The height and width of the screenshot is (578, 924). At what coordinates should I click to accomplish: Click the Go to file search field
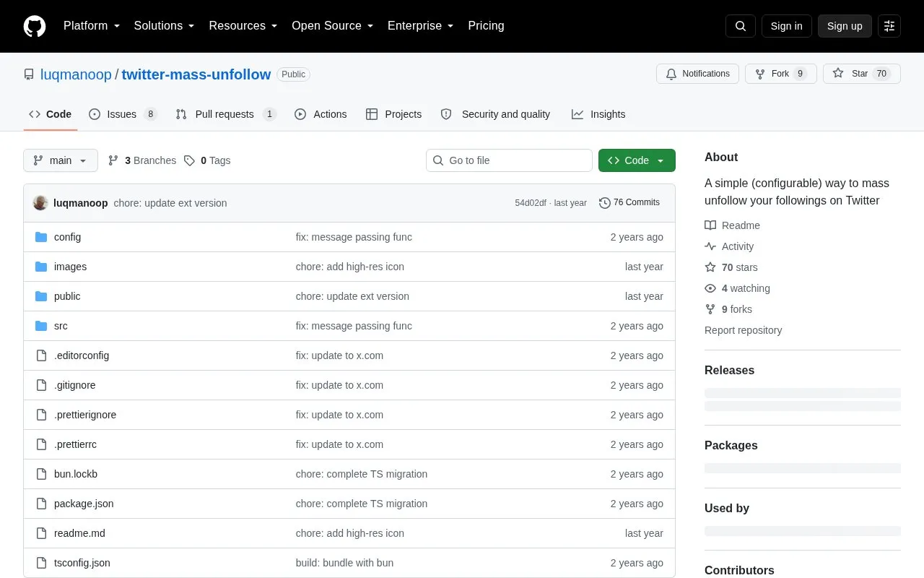coord(509,160)
